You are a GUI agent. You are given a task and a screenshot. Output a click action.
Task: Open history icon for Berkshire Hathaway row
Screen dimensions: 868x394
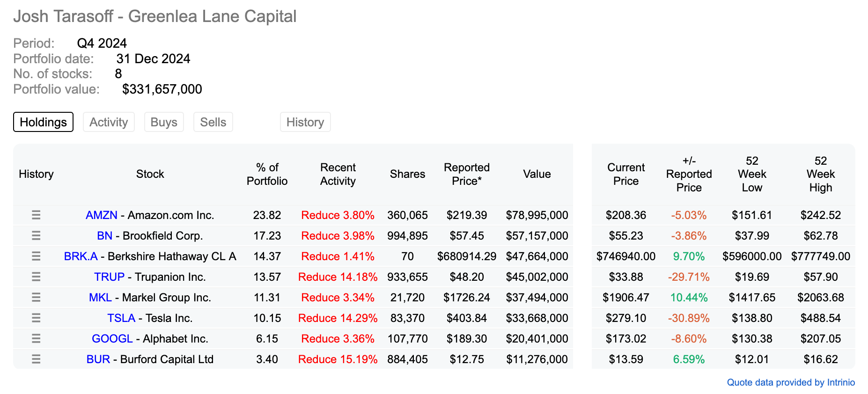point(36,256)
